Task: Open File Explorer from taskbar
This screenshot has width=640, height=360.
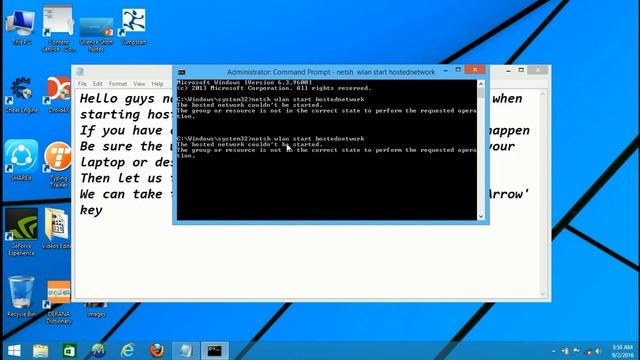Action: 40,350
